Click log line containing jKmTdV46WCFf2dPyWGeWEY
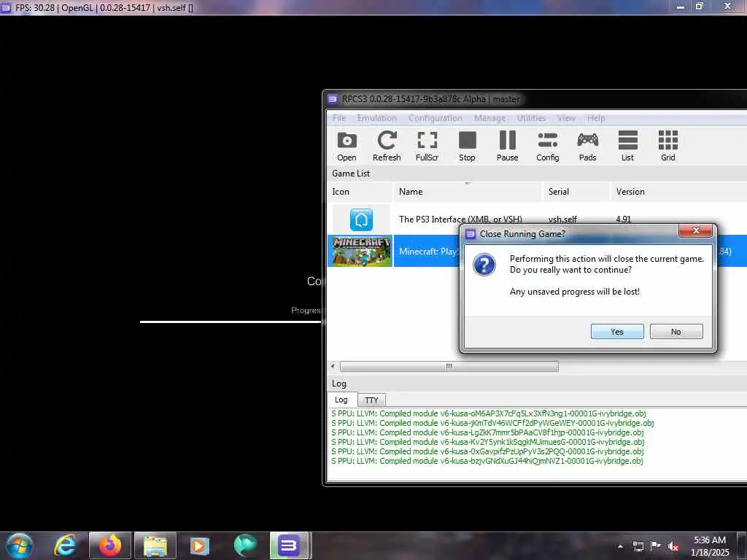The image size is (747, 560). tap(492, 423)
